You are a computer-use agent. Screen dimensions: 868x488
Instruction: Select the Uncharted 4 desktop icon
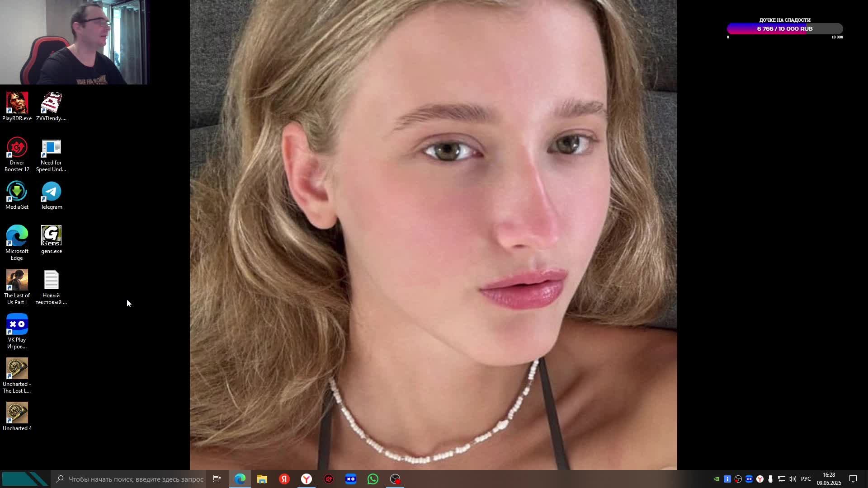17,417
